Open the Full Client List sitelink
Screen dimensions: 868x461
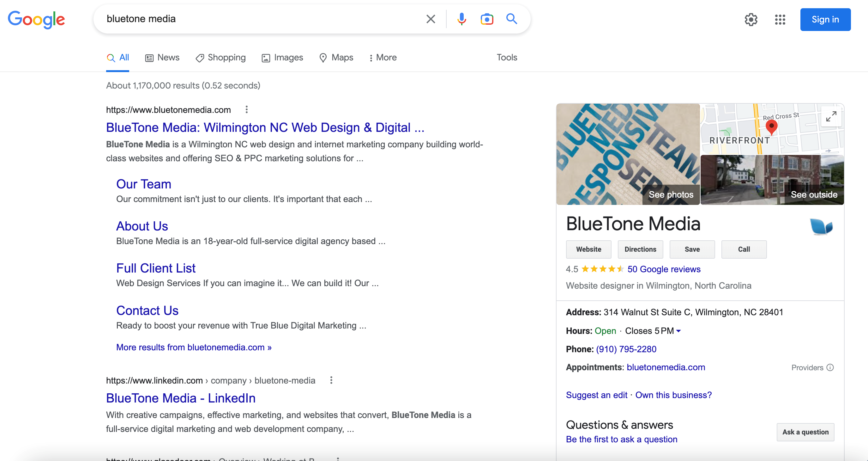[x=156, y=268]
